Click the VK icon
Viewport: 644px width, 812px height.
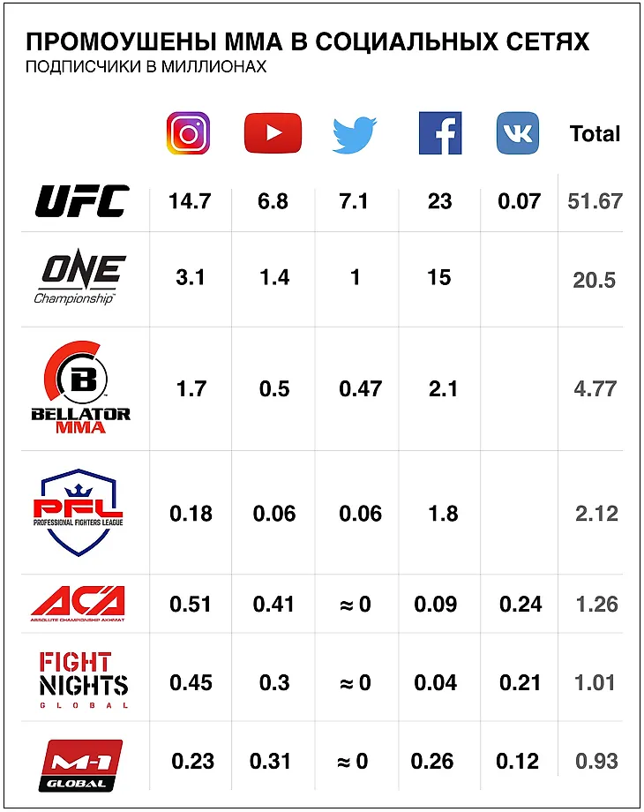(x=518, y=133)
